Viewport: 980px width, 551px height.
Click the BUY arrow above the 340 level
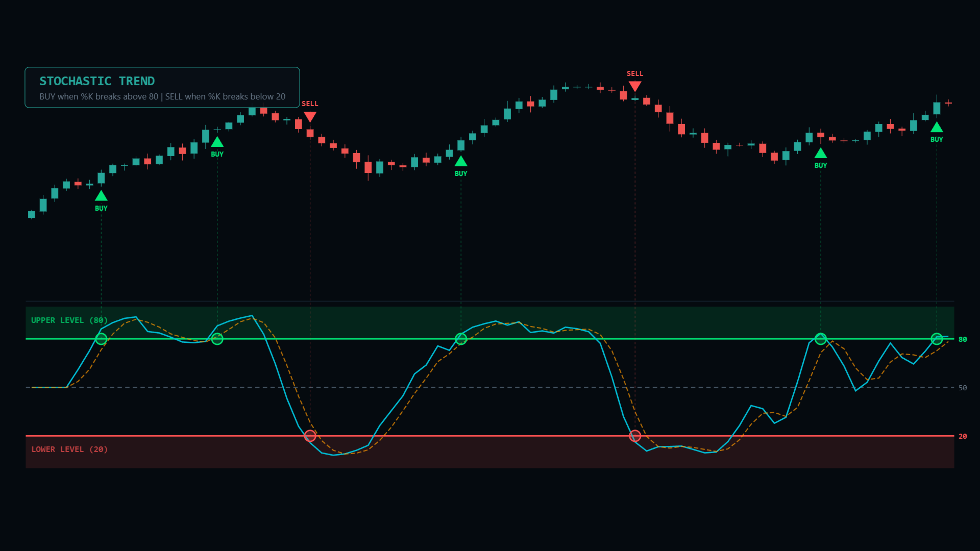point(460,162)
